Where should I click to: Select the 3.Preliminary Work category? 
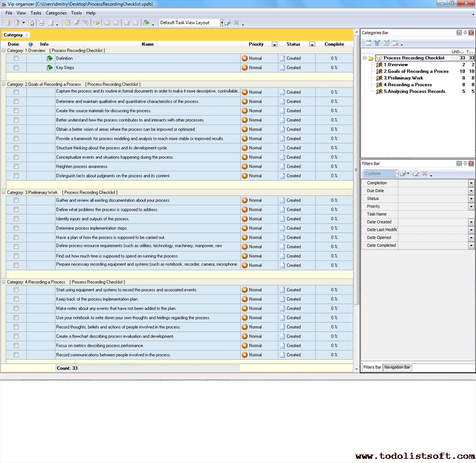click(403, 78)
